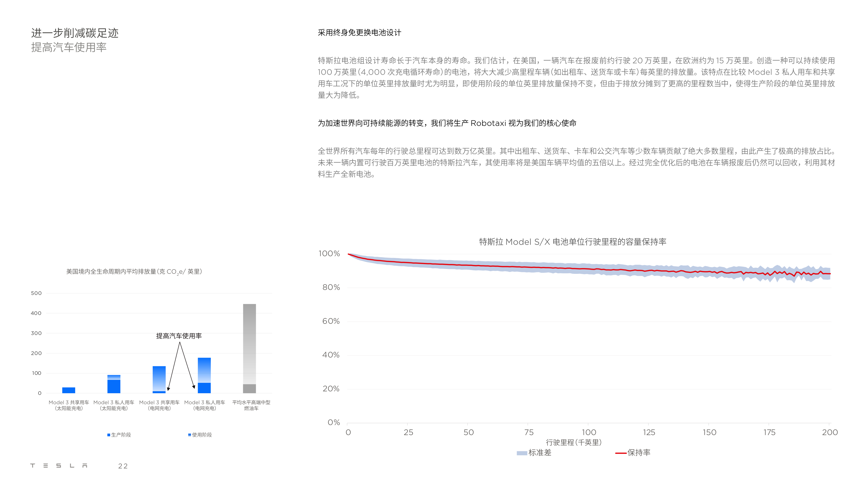The image size is (868, 489).
Task: Click the subtitle 提高汽车使用率 under heading
Action: pos(69,47)
